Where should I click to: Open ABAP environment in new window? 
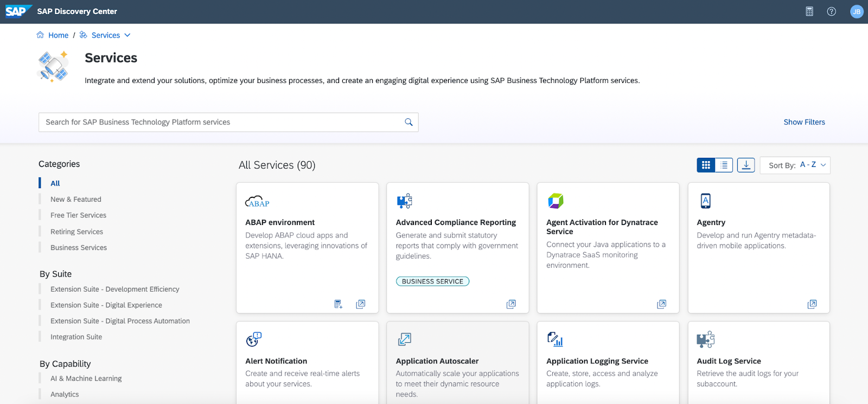[360, 304]
